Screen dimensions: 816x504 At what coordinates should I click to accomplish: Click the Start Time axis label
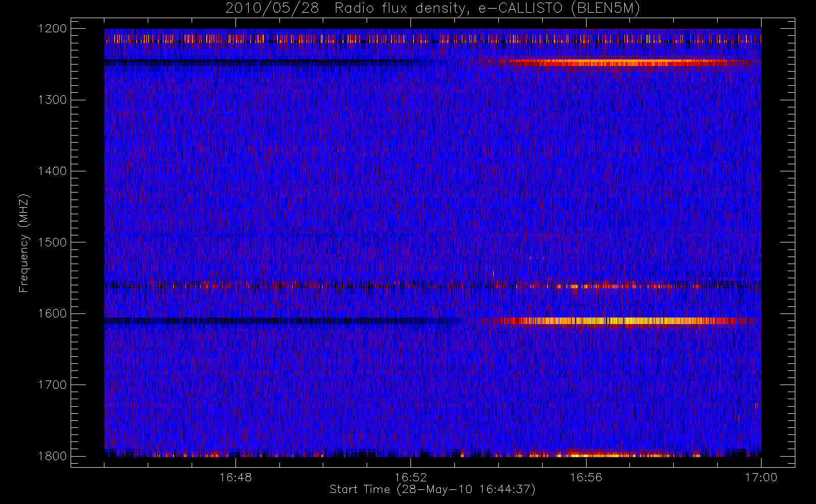click(x=432, y=489)
